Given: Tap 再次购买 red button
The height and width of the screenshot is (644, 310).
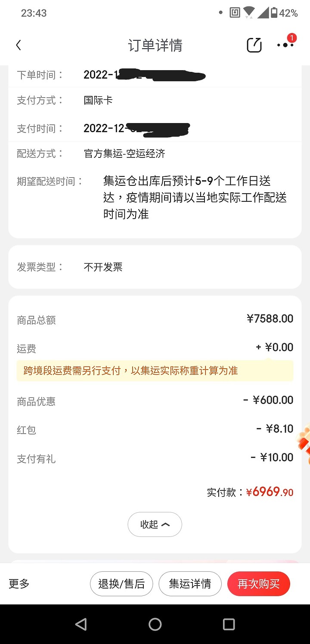Looking at the screenshot, I should coord(259,584).
